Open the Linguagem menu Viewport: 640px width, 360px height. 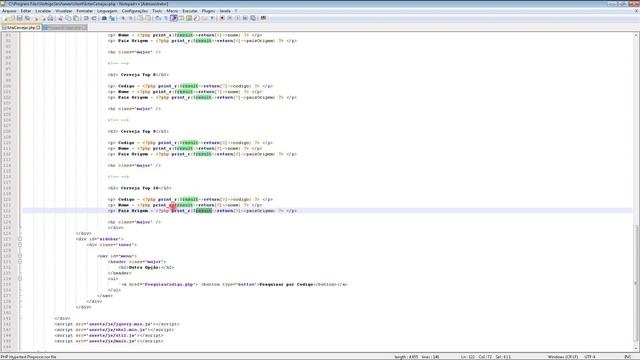click(107, 11)
